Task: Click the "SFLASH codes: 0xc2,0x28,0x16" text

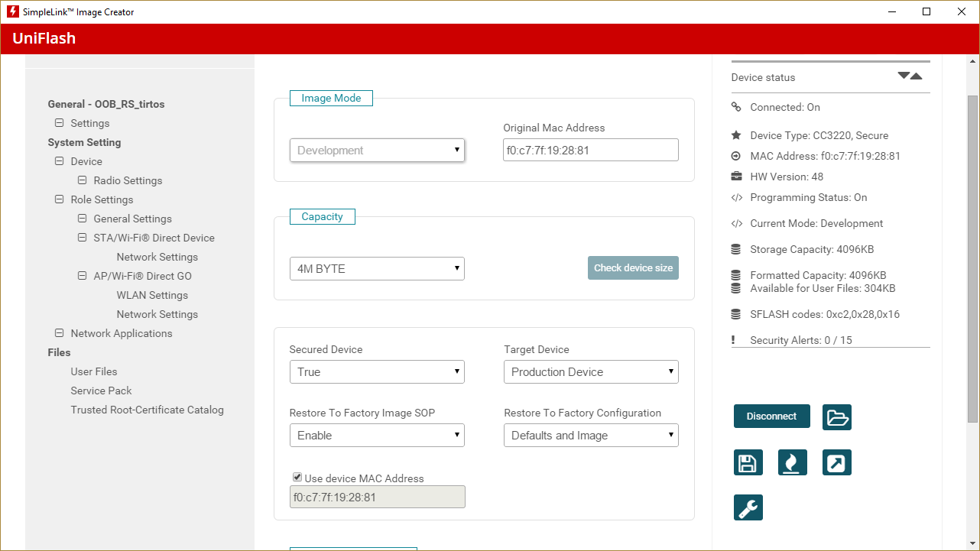Action: (825, 314)
